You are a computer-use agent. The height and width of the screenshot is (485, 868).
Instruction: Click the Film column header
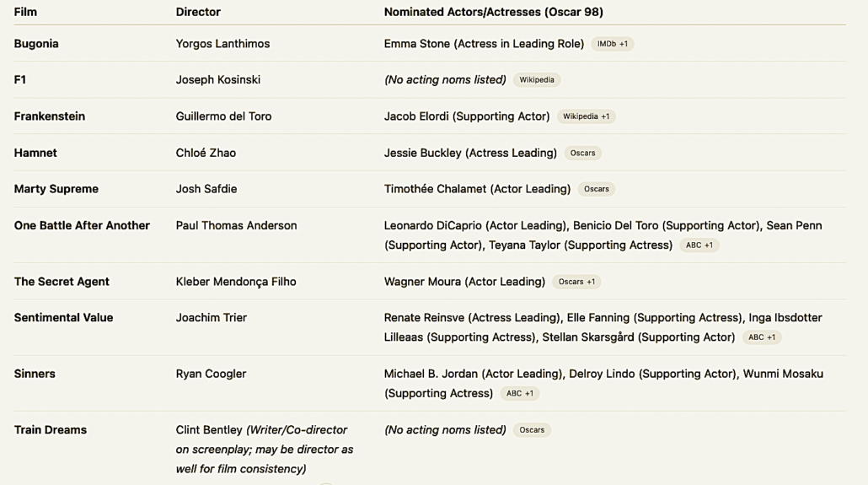(25, 12)
